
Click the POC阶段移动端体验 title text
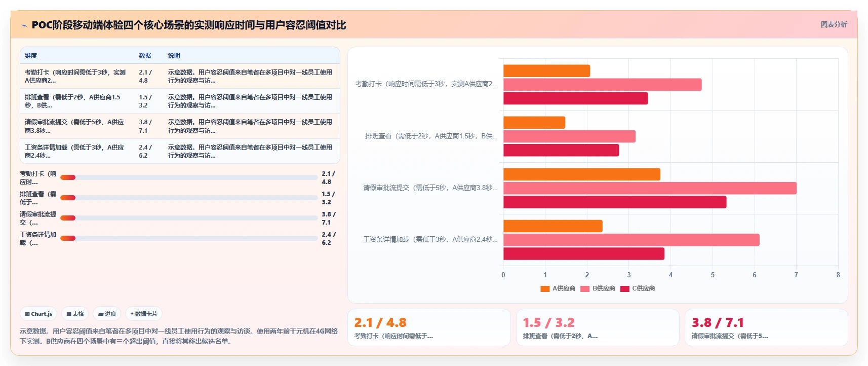pos(189,25)
